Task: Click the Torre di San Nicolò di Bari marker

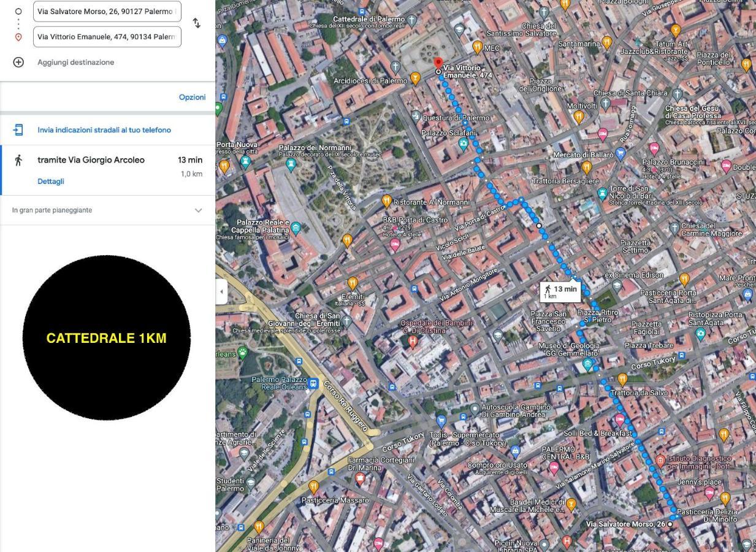Action: click(602, 194)
